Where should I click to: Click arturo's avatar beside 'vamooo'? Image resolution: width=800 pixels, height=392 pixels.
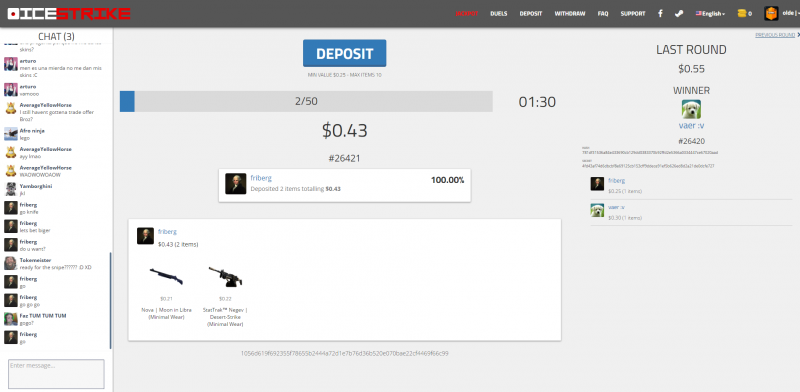tap(11, 90)
